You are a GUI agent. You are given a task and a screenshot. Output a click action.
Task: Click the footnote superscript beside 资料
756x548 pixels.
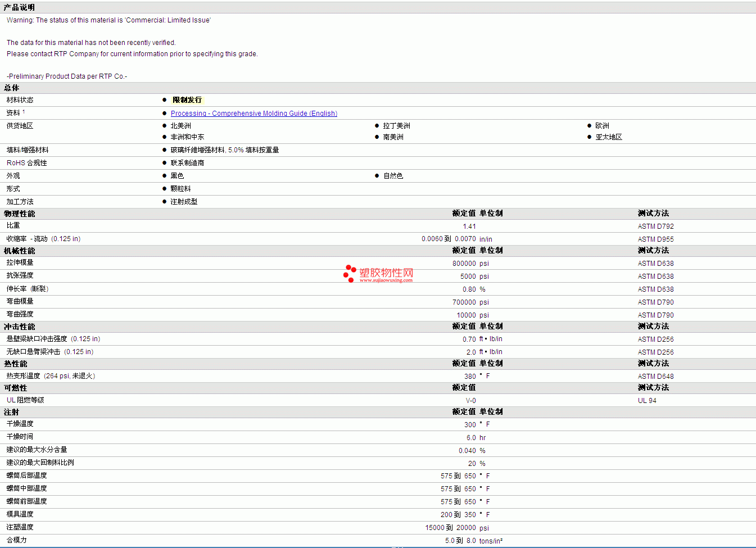pyautogui.click(x=24, y=112)
